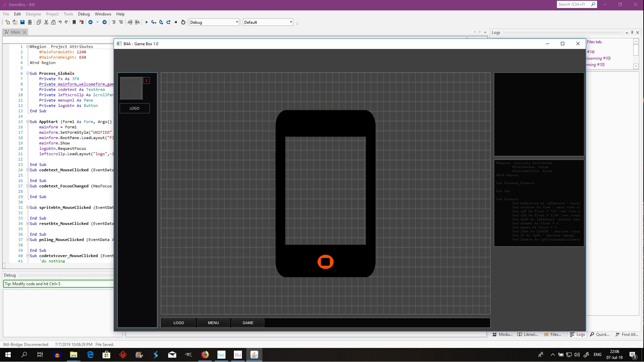Click the red X on logo thumbnail
644x362 pixels.
(x=146, y=80)
